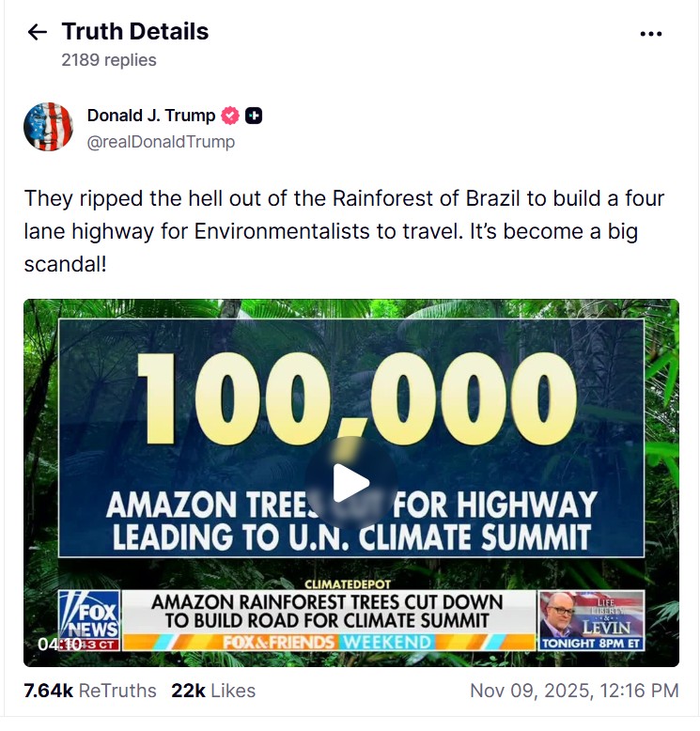700x731 pixels.
Task: Click the Nov 09, 2025 timestamp
Action: [x=573, y=691]
